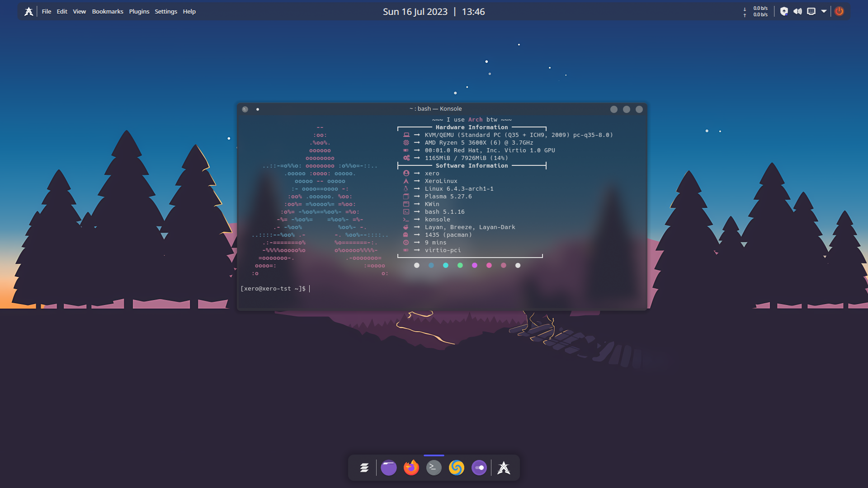
Task: Click the 'virtio-pci' text
Action: 443,250
